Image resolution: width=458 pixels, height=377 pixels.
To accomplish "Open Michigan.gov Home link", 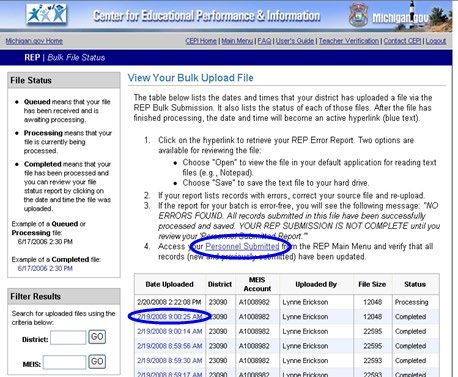I will click(x=34, y=41).
